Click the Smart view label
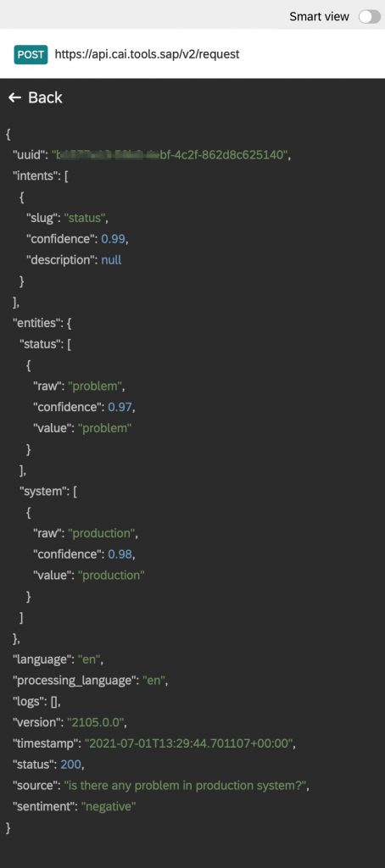Image resolution: width=385 pixels, height=868 pixels. click(x=319, y=17)
